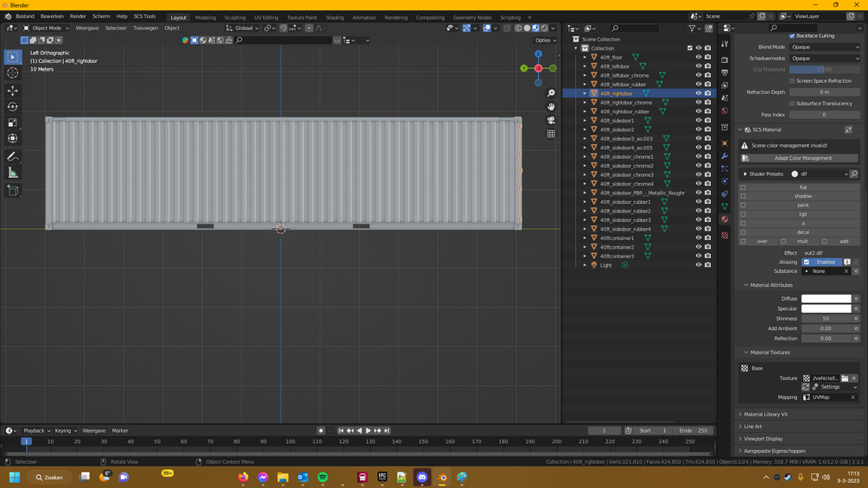The height and width of the screenshot is (488, 868).
Task: Open the Blender icon in taskbar
Action: [441, 477]
